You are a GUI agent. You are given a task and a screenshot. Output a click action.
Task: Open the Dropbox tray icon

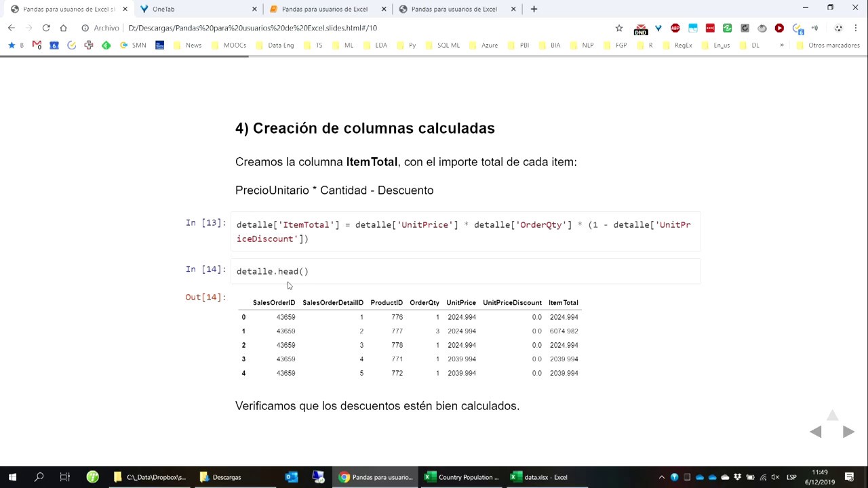click(x=738, y=477)
